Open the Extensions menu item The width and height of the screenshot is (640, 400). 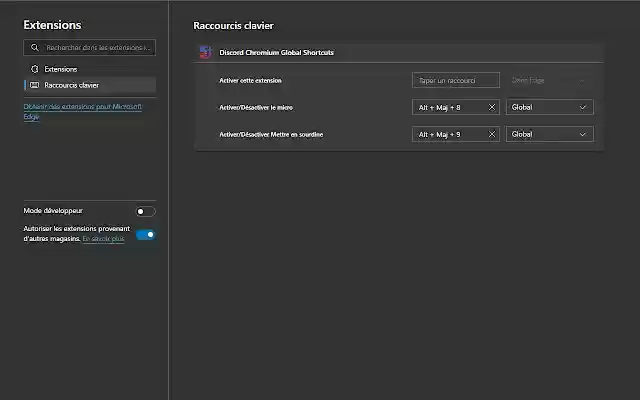tap(89, 69)
